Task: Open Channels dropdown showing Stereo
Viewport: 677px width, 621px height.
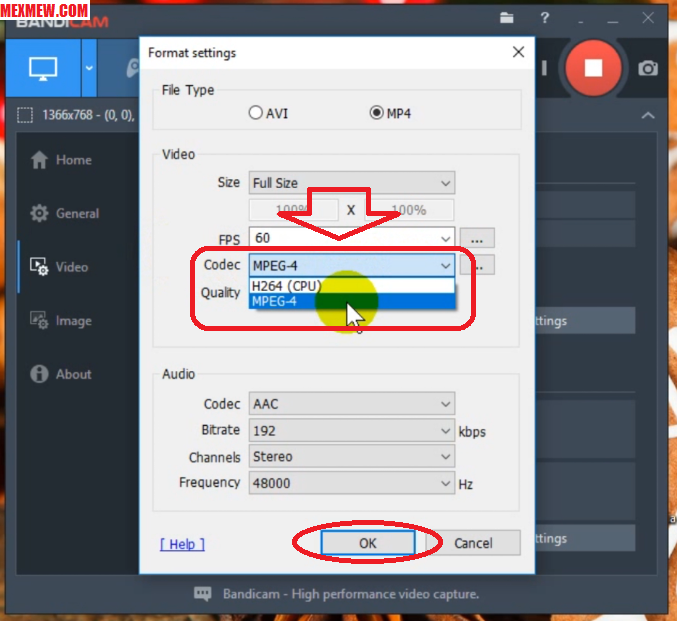Action: click(351, 456)
